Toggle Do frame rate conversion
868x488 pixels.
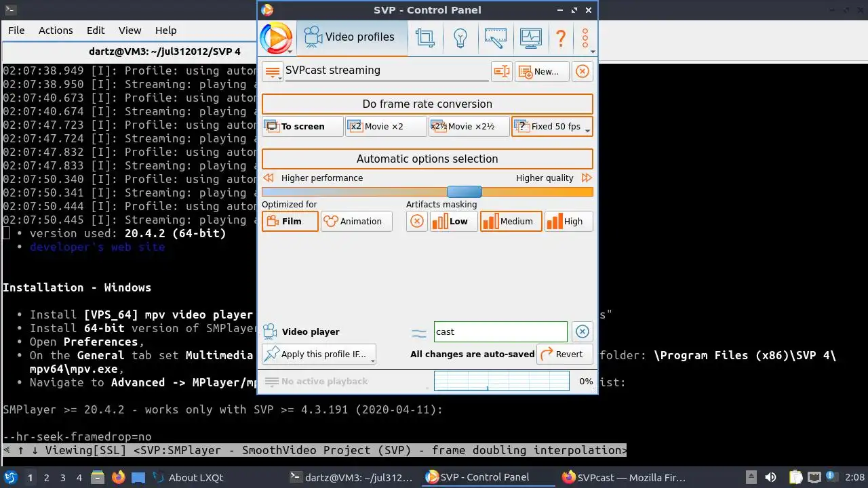coord(427,104)
